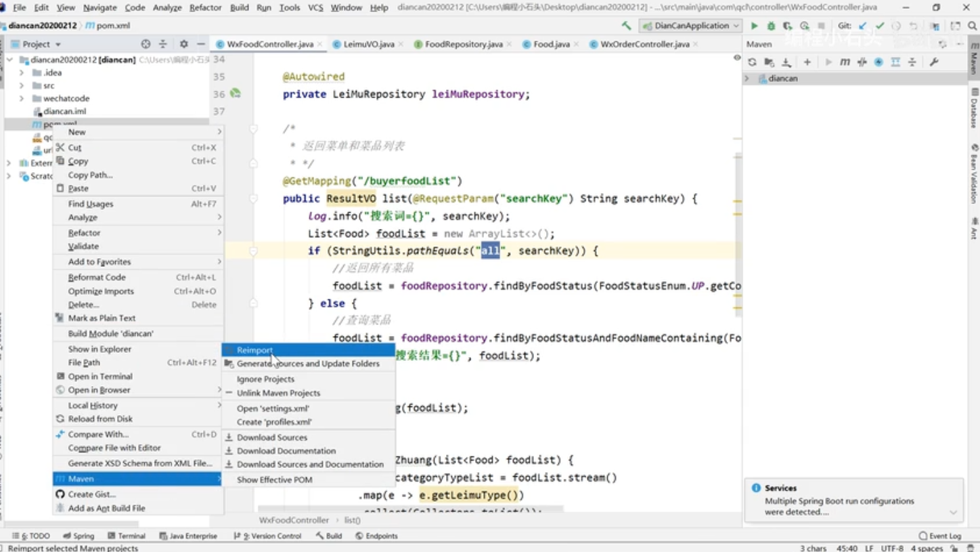
Task: Click the Spring bean gutter icon on line 36
Action: 235,93
